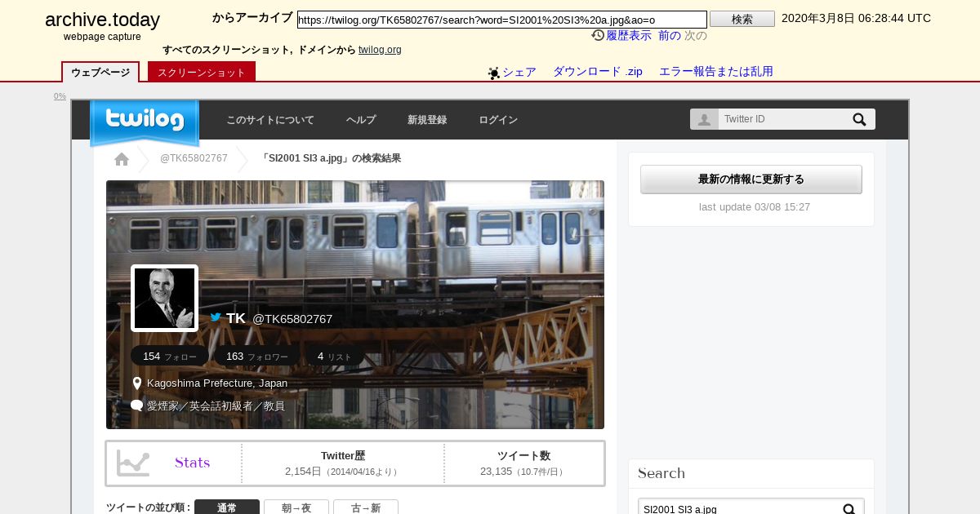Click the Twitter歴 2,154日 stat
The width and height of the screenshot is (980, 514).
click(343, 463)
